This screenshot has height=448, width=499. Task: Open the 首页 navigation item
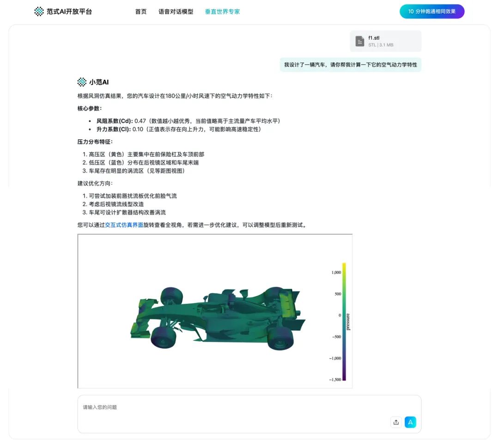click(140, 11)
